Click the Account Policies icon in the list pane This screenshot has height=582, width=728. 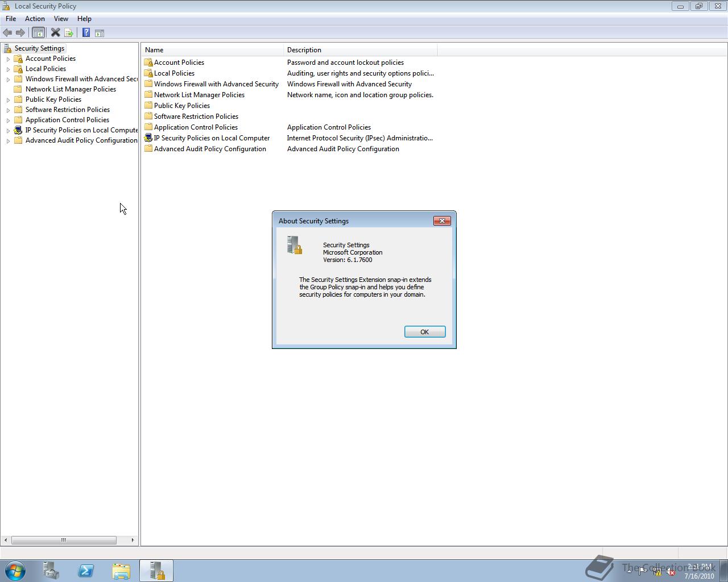tap(148, 63)
